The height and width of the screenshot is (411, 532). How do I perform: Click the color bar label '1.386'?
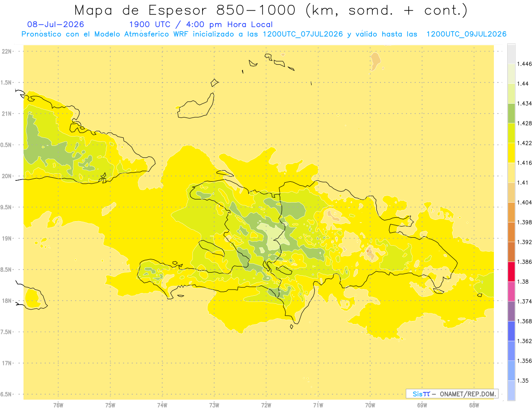tap(524, 262)
